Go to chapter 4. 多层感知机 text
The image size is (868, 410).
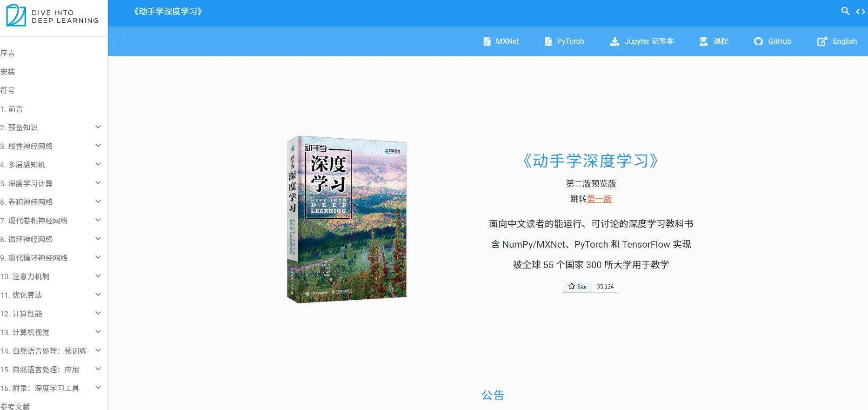coord(23,165)
